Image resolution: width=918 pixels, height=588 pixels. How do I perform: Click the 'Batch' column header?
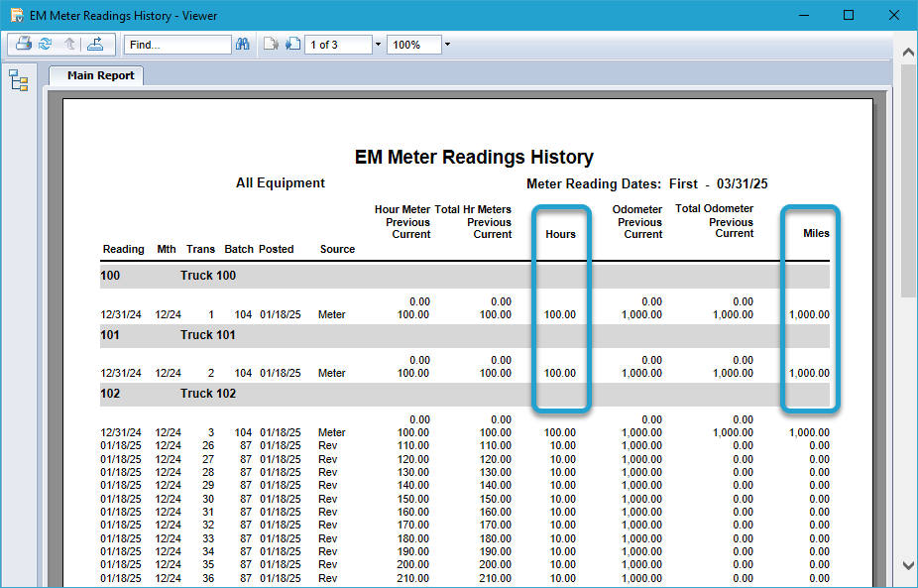click(239, 249)
